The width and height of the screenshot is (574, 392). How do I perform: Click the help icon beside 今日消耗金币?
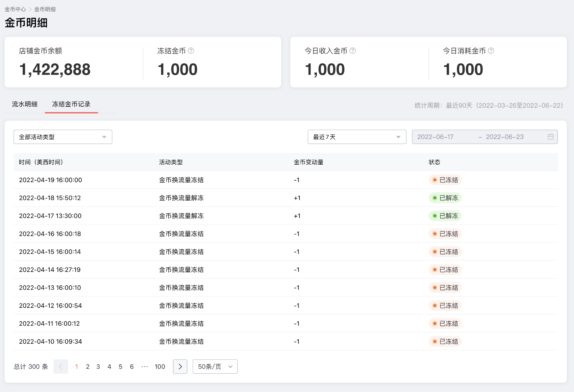click(491, 51)
